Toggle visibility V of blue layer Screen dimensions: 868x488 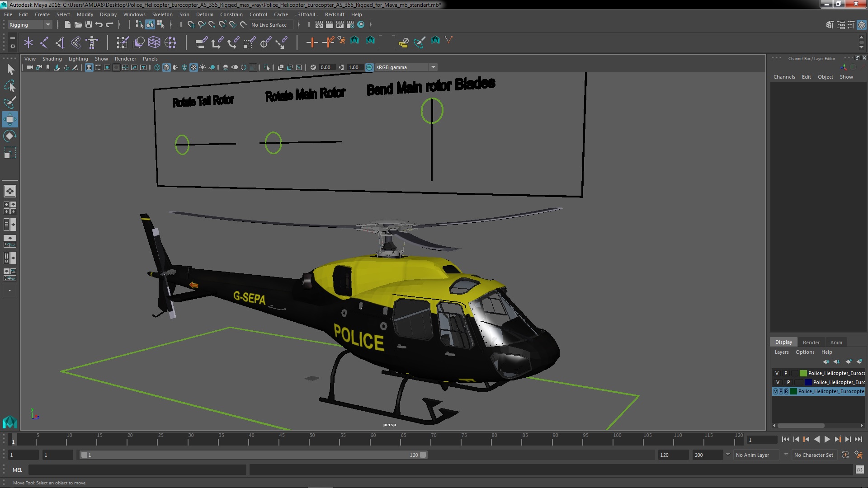(778, 382)
